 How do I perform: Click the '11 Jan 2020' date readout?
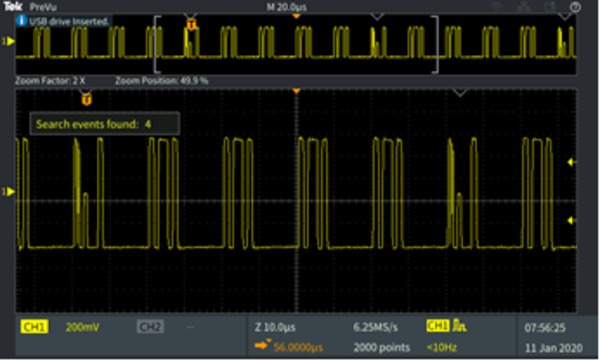[x=554, y=348]
